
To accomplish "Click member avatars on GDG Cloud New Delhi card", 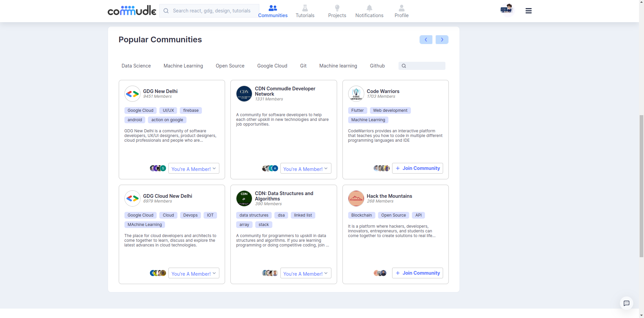I will point(158,273).
